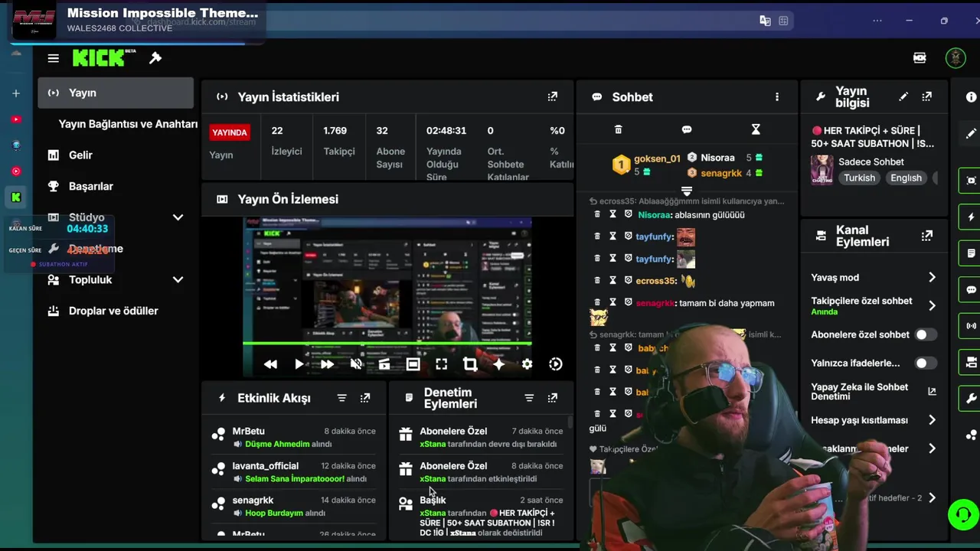Expand the chat leaderboard with the arrow under Nisoraa

pos(687,191)
